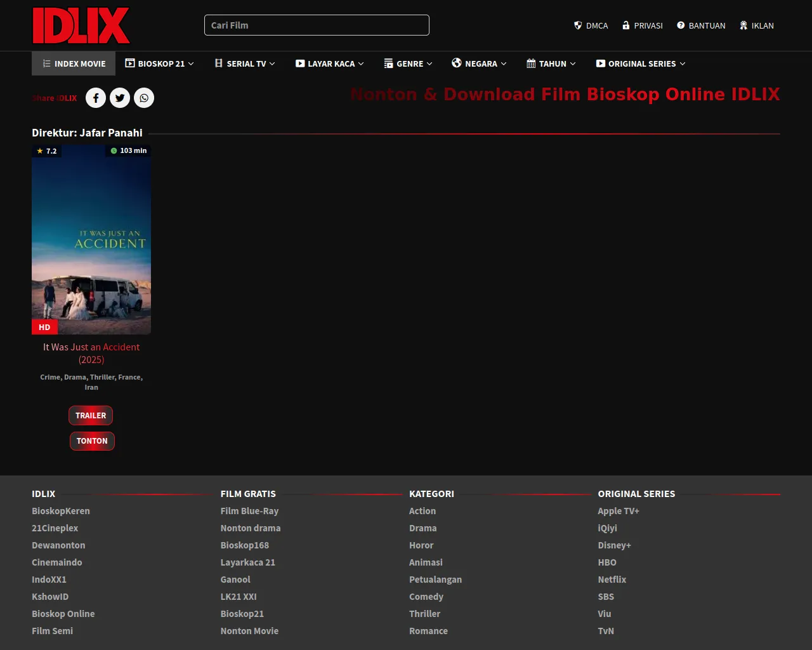Click the 103 min duration badge
This screenshot has width=812, height=650.
(128, 150)
